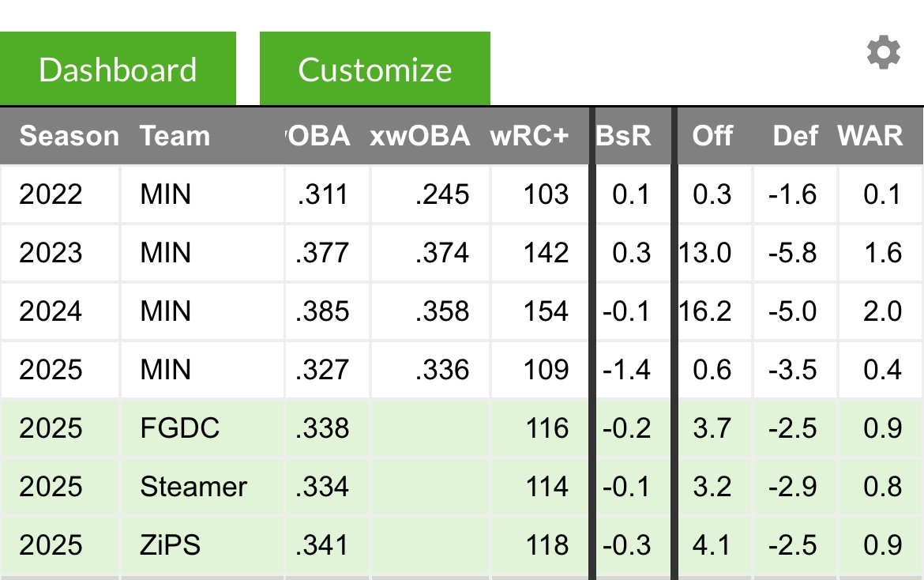Click the 2025 MIN row season cell
The width and height of the screenshot is (924, 580).
pyautogui.click(x=51, y=370)
